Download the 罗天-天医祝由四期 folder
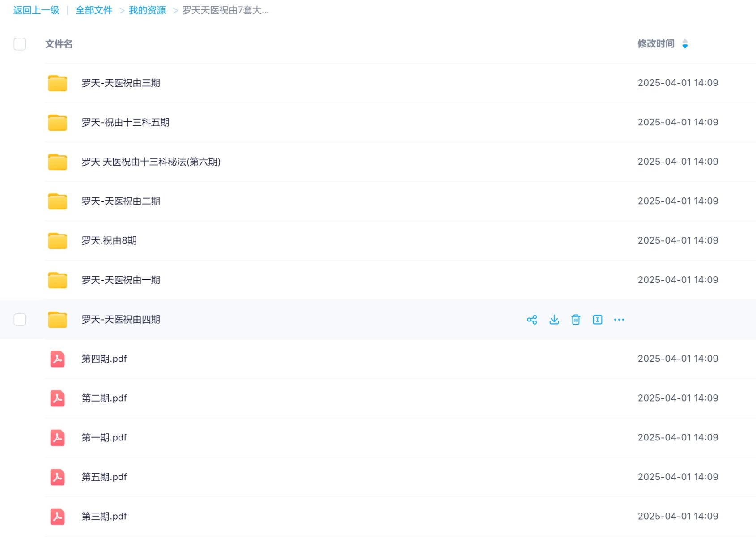 554,320
